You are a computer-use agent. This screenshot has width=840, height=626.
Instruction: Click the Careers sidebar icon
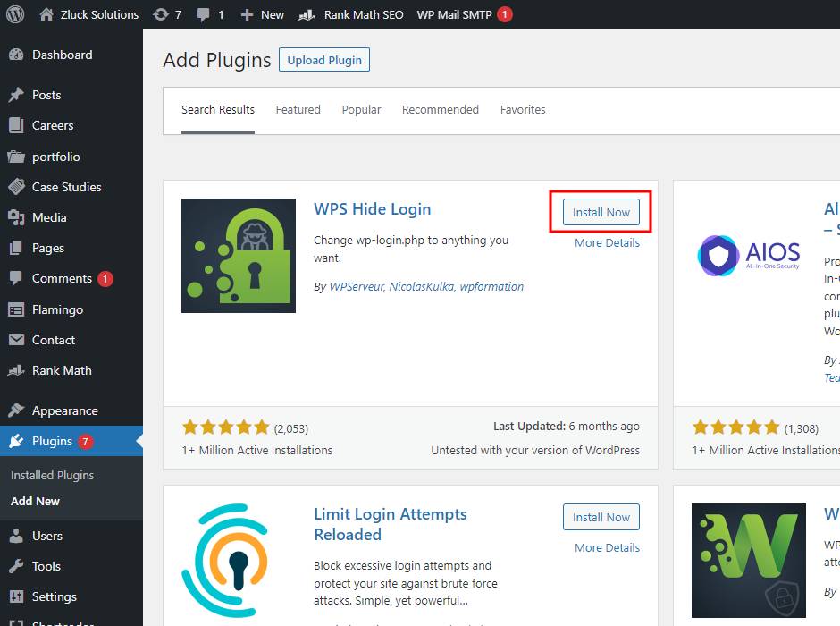coord(17,125)
